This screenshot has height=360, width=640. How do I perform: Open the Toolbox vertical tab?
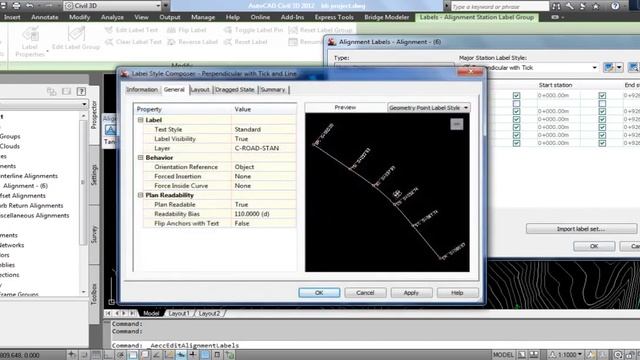tap(94, 293)
